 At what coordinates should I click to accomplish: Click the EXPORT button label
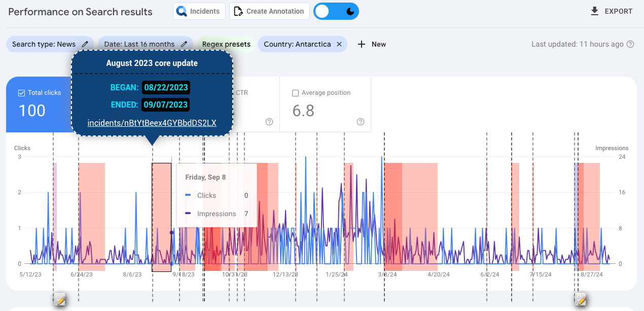pyautogui.click(x=619, y=11)
